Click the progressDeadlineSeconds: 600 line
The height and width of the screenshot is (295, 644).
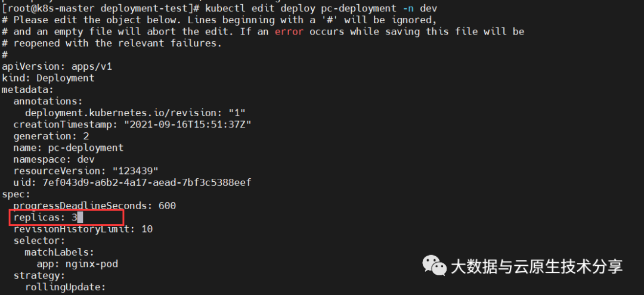(94, 206)
